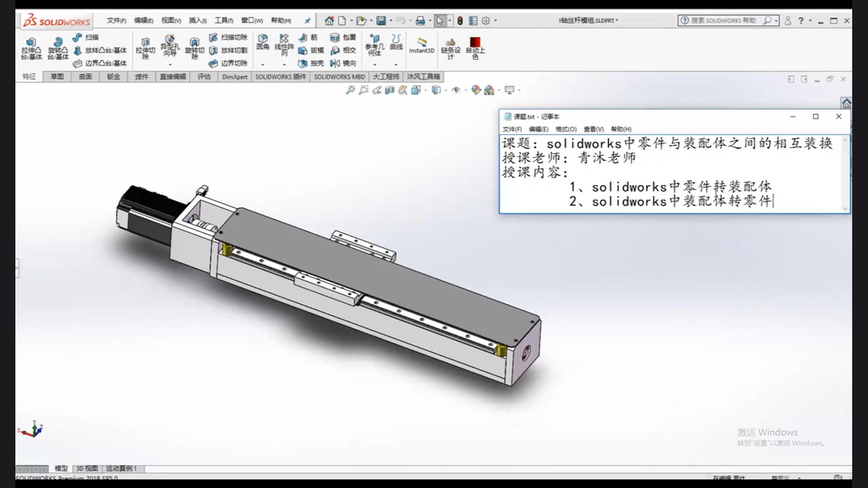
Task: Open Reference Geometry (参考几何体)
Action: pos(375,45)
